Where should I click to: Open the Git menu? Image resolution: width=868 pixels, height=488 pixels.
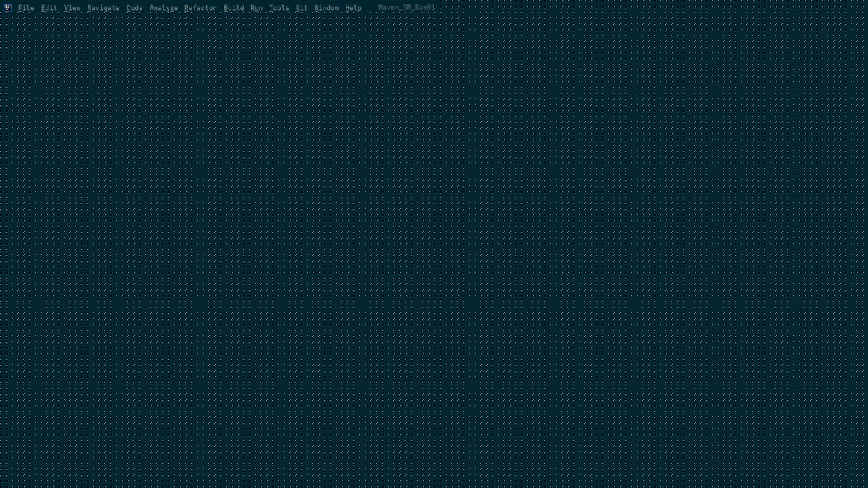pos(302,8)
